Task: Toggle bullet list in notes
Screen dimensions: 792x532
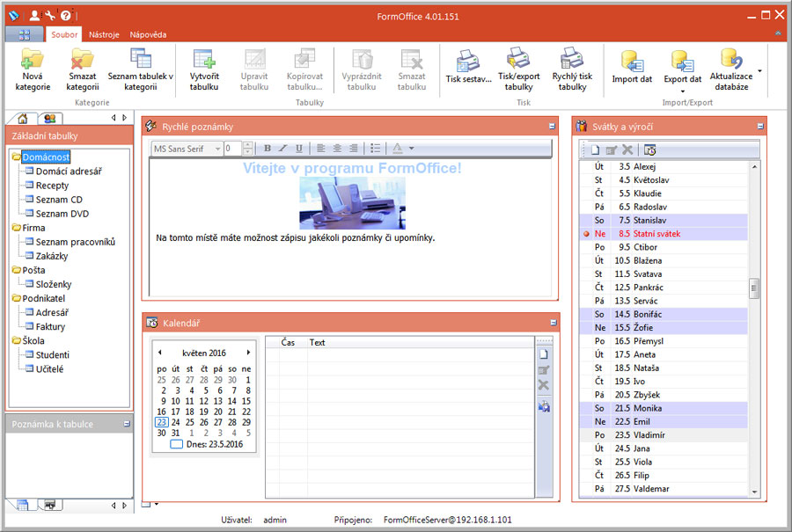Action: pos(375,149)
